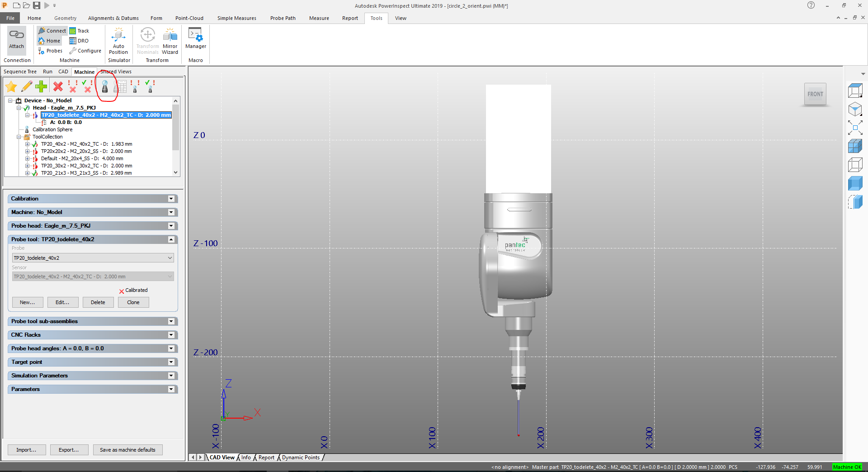Select the pencil edit icon above the tree
Viewport: 868px width, 472px height.
(26, 86)
